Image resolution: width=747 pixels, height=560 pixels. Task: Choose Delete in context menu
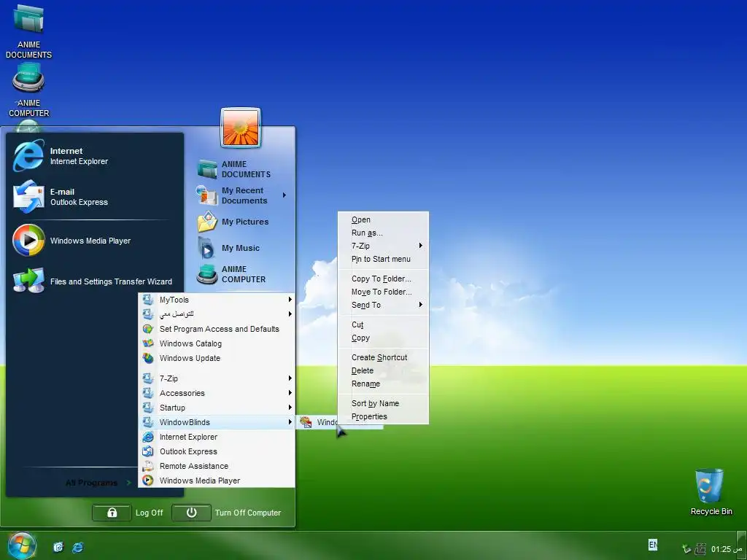[x=383, y=370]
